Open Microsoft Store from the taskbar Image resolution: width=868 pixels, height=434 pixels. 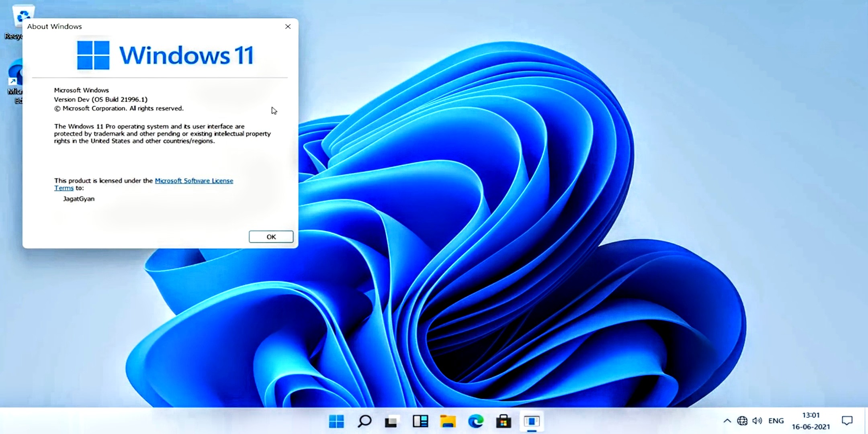[x=503, y=421]
